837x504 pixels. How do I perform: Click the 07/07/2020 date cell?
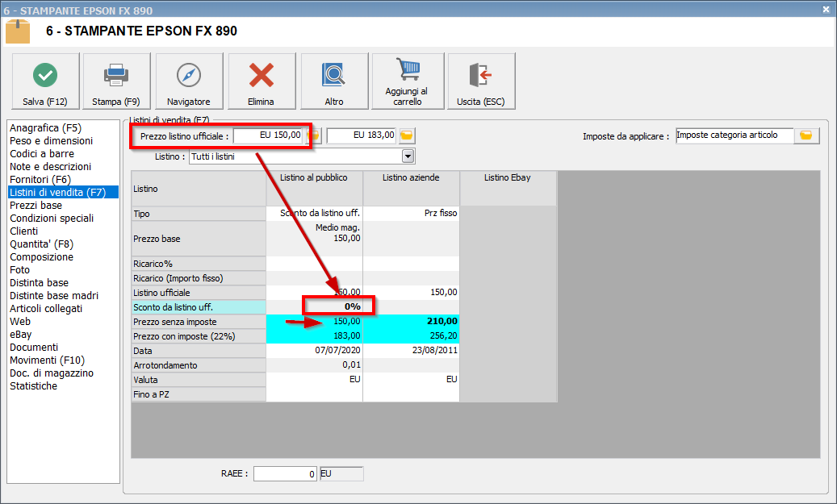pyautogui.click(x=315, y=351)
